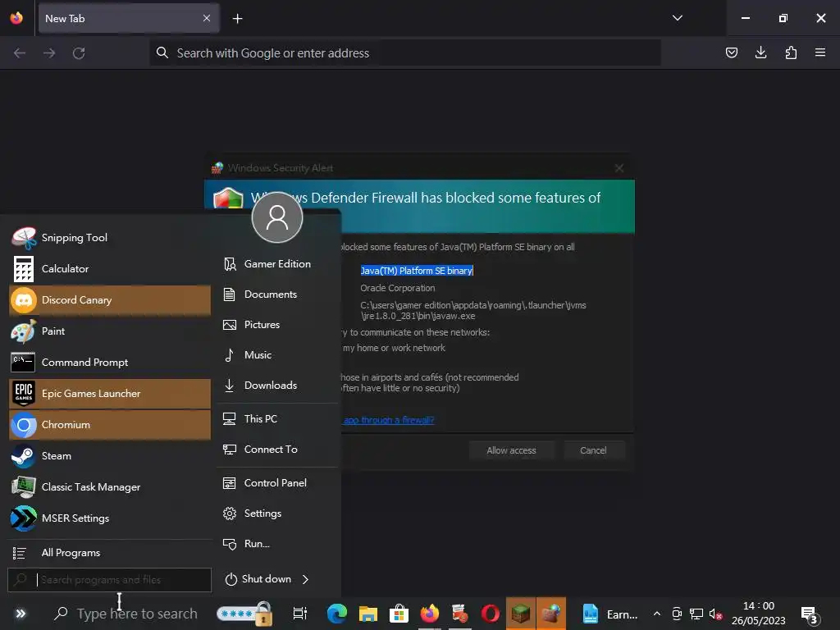Switch to Firefox on taskbar
The width and height of the screenshot is (840, 630).
coord(430,614)
